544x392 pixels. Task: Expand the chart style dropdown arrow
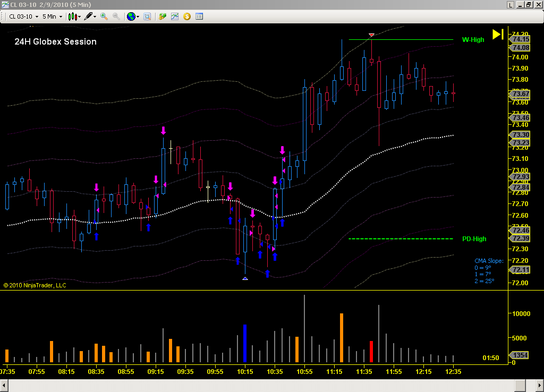[80, 16]
